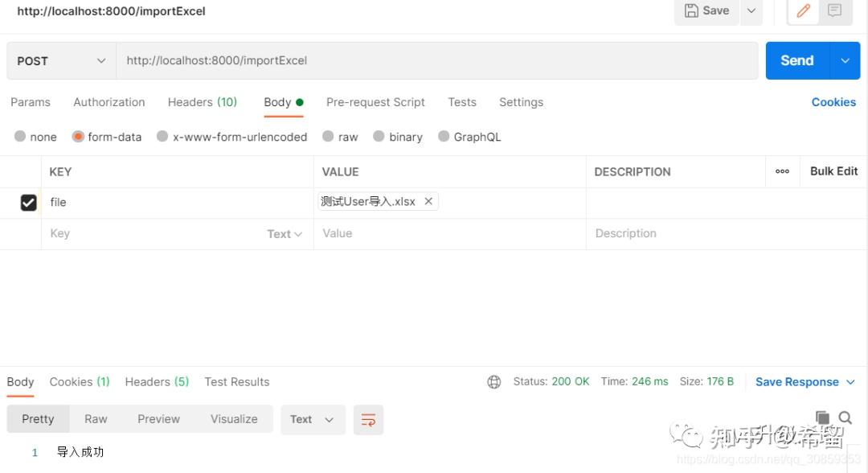Screen dimensions: 868x473
Task: Open the Test Results tab
Action: [x=237, y=382]
